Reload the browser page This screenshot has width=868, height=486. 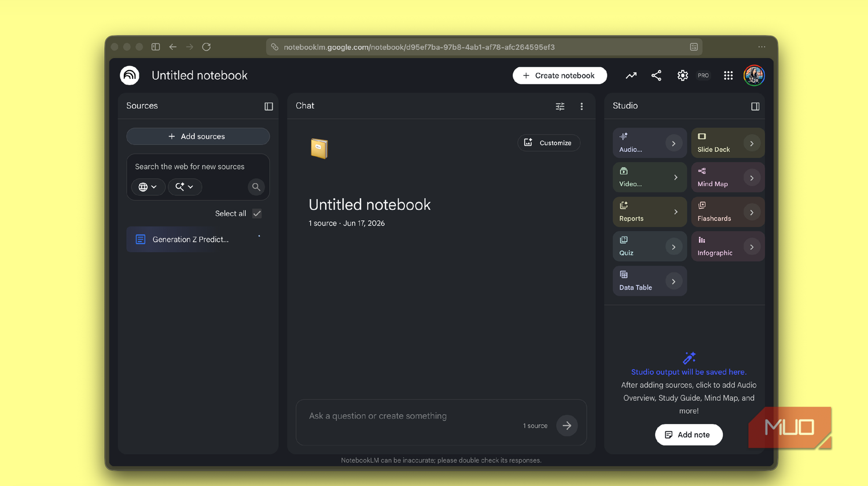coord(207,47)
